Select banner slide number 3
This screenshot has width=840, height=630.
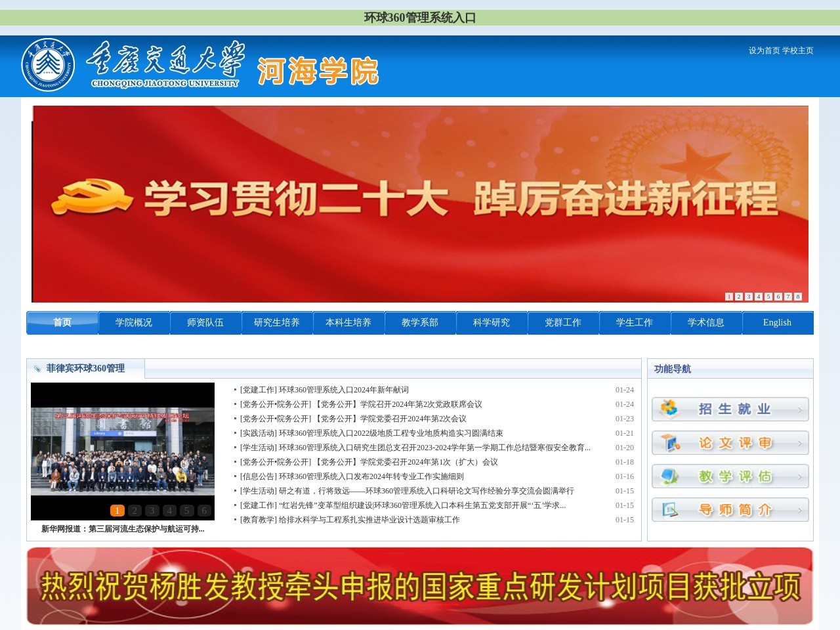748,297
